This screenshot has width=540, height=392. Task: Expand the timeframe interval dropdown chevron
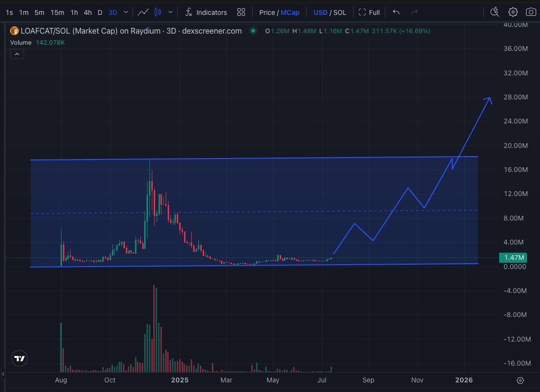125,12
